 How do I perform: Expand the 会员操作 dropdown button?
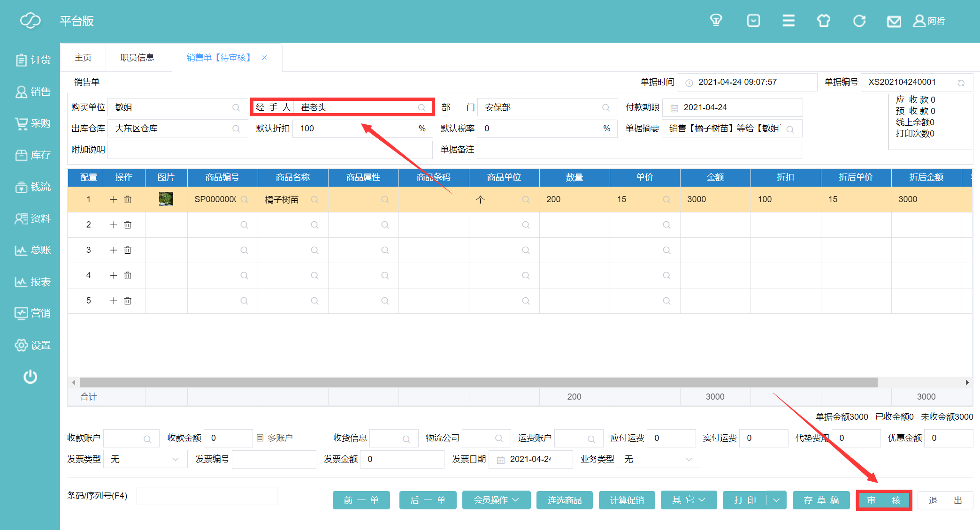click(496, 500)
